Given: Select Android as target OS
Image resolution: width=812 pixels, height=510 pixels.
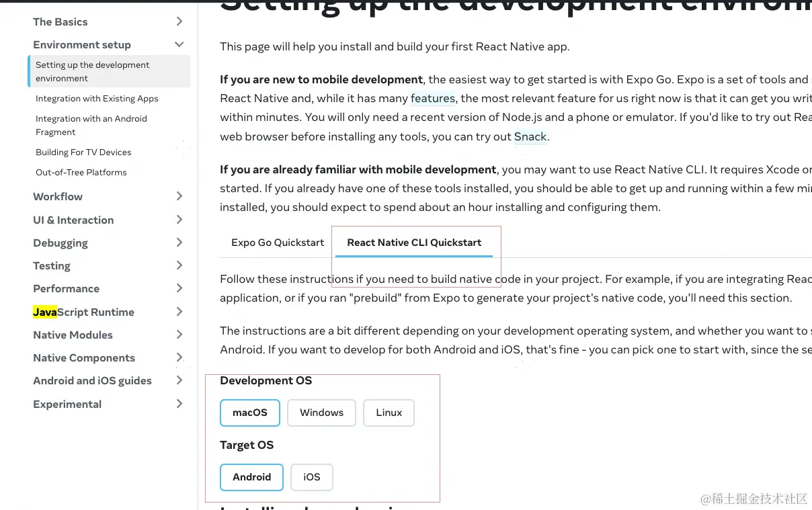Looking at the screenshot, I should tap(252, 477).
